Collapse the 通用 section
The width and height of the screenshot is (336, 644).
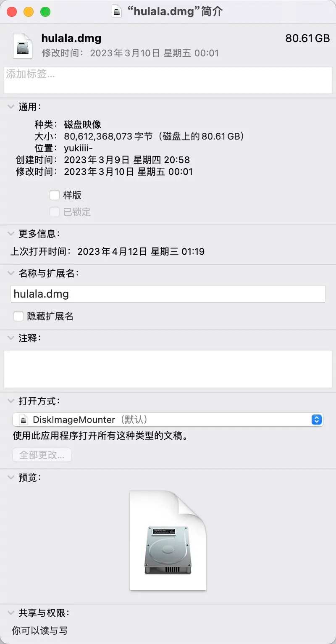[x=10, y=107]
